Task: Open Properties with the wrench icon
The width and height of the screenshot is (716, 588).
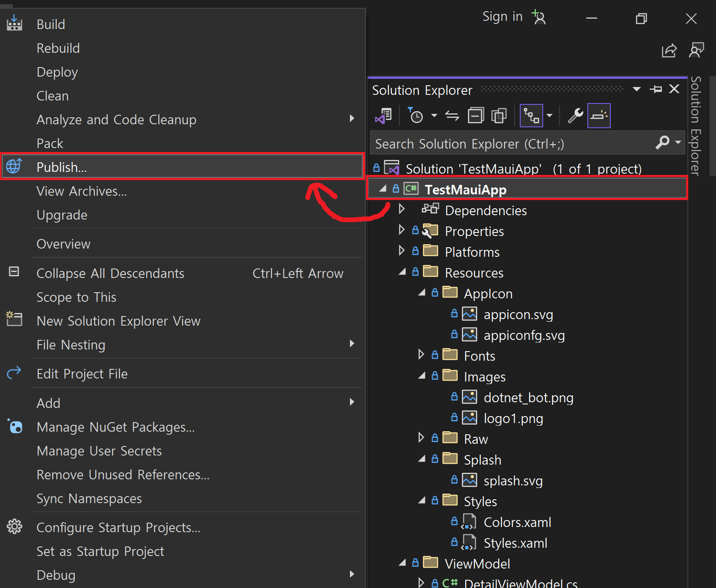Action: [575, 116]
